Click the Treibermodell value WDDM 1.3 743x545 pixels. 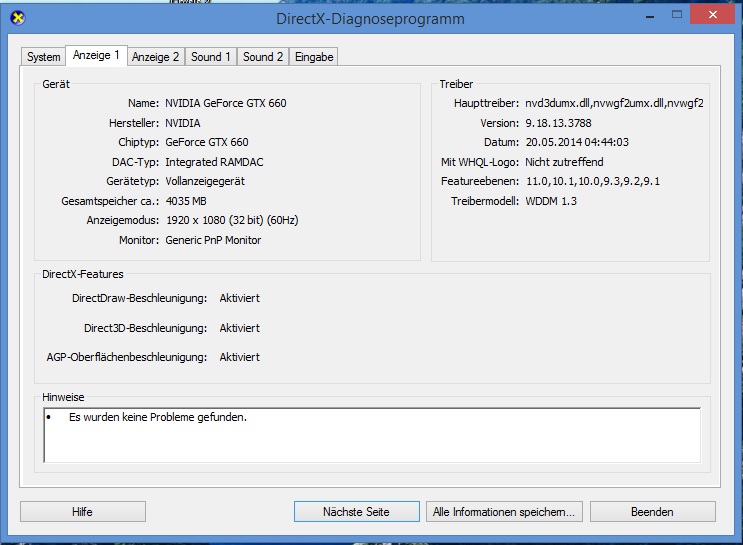[x=551, y=201]
